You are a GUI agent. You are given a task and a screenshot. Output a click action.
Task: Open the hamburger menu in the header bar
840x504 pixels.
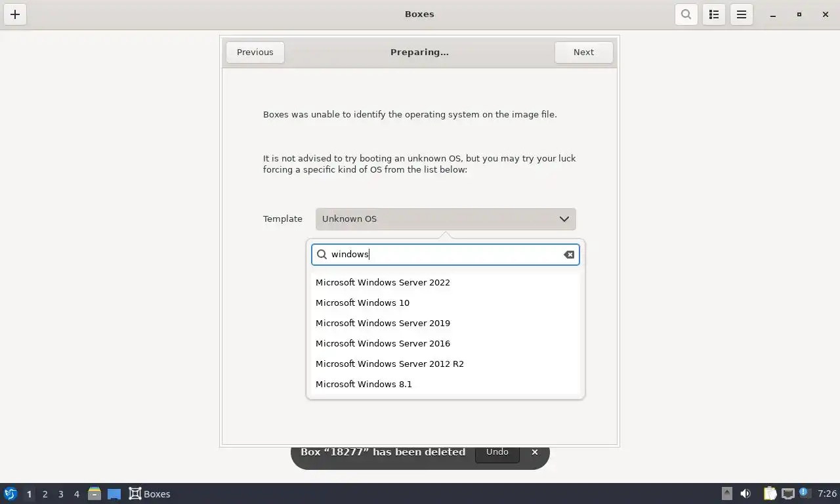[x=742, y=14]
